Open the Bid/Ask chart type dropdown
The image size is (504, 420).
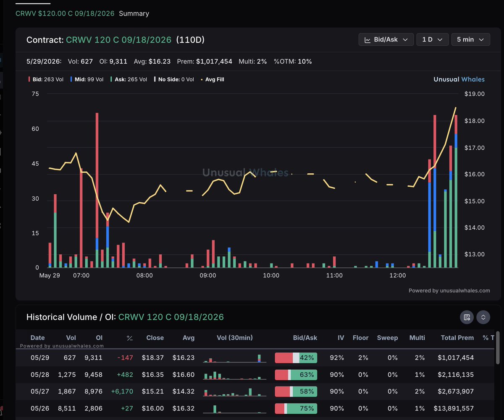(x=386, y=39)
